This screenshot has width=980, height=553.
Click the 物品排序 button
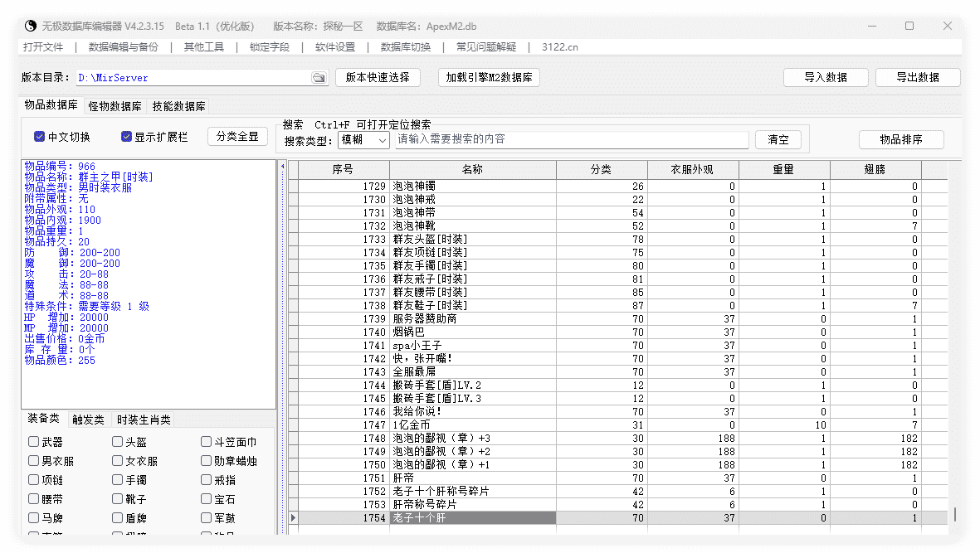pyautogui.click(x=900, y=139)
